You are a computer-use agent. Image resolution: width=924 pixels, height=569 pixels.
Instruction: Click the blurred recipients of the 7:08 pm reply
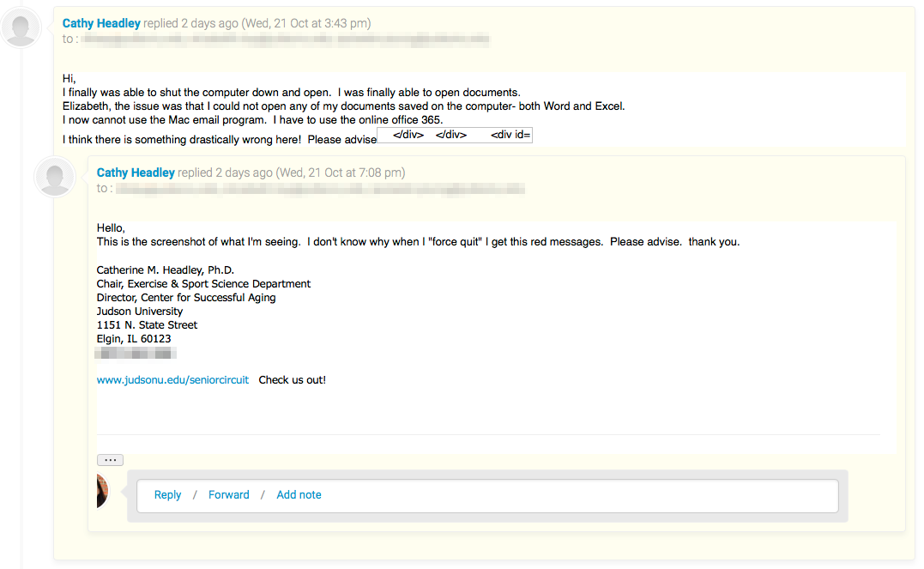pyautogui.click(x=320, y=189)
